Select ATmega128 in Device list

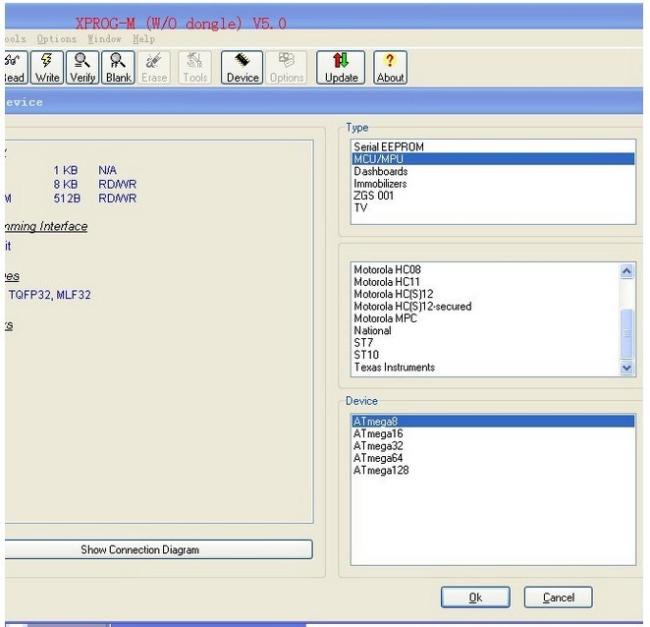pyautogui.click(x=380, y=470)
